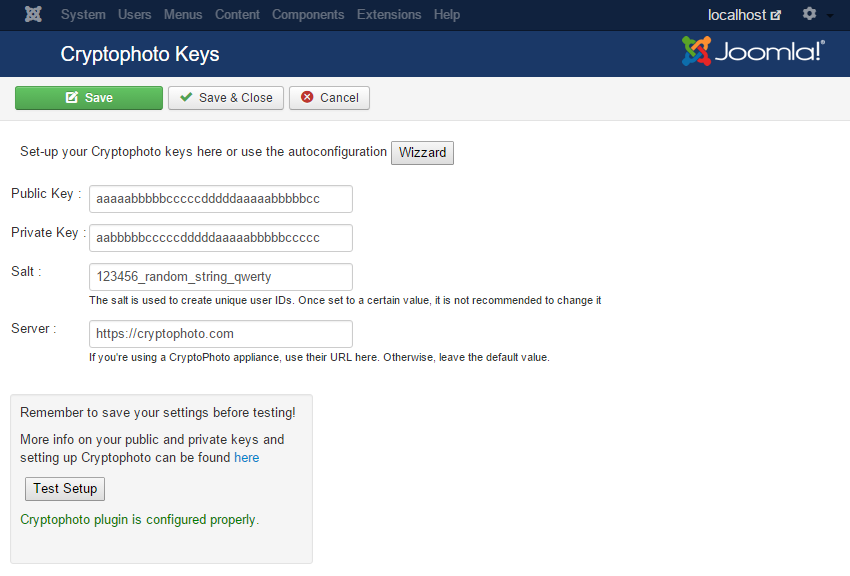Open the settings gear dropdown
This screenshot has height=576, width=850.
[817, 14]
